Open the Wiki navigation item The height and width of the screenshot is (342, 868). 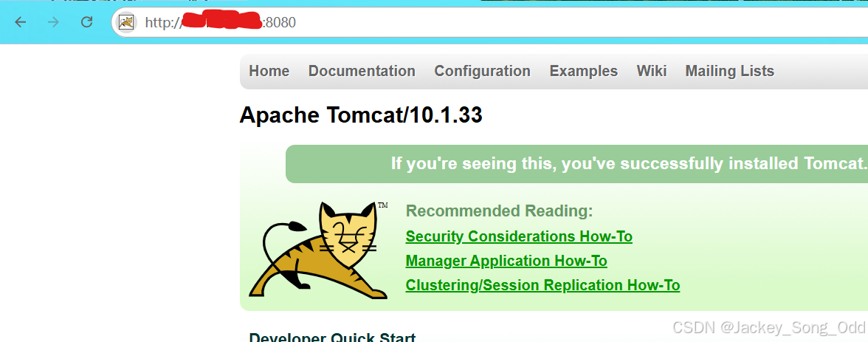(652, 71)
